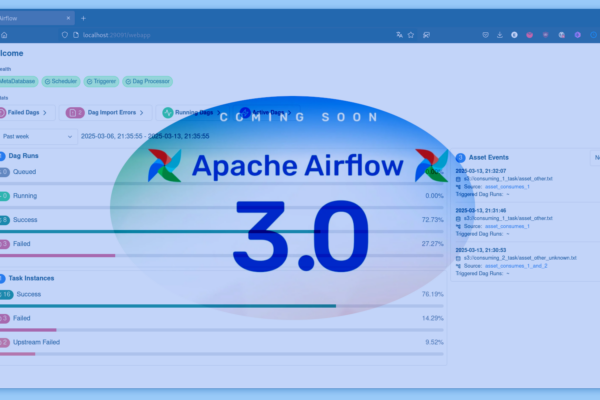Open asset_consumes_1 source link under 21:31:46 event
The image size is (600, 400).
507,226
